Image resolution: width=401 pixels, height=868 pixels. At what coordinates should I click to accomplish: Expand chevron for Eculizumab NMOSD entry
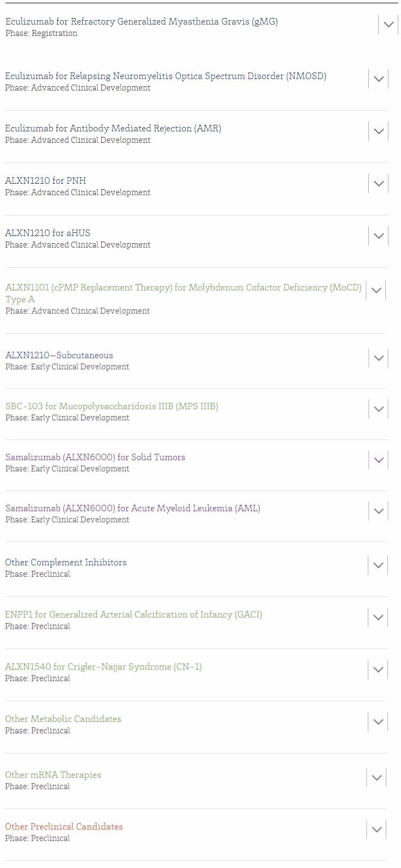tap(379, 79)
